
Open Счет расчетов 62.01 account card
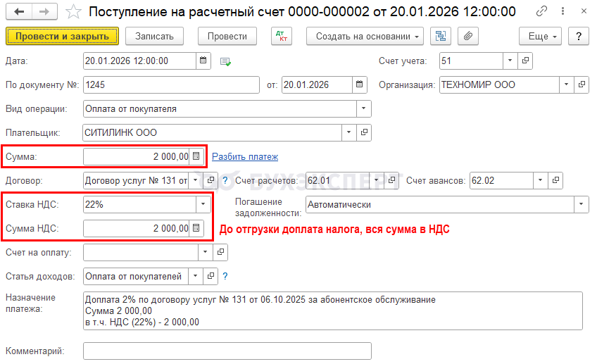pyautogui.click(x=391, y=180)
